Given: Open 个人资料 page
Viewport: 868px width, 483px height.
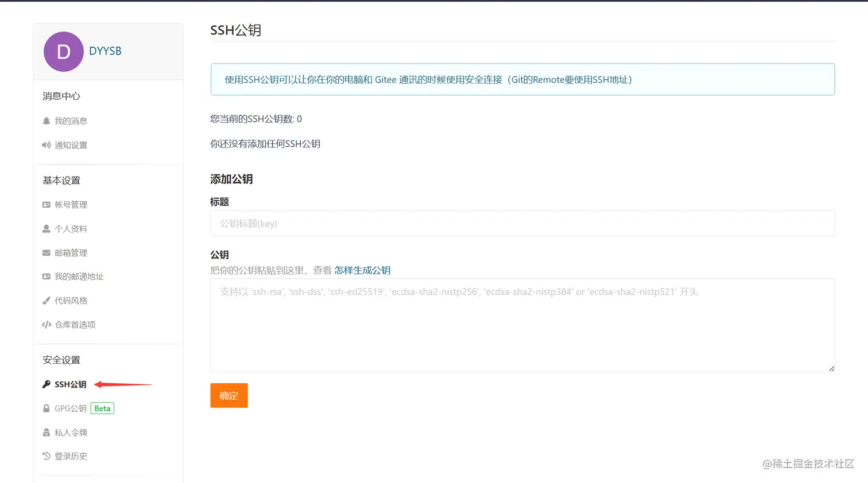Looking at the screenshot, I should coord(71,229).
